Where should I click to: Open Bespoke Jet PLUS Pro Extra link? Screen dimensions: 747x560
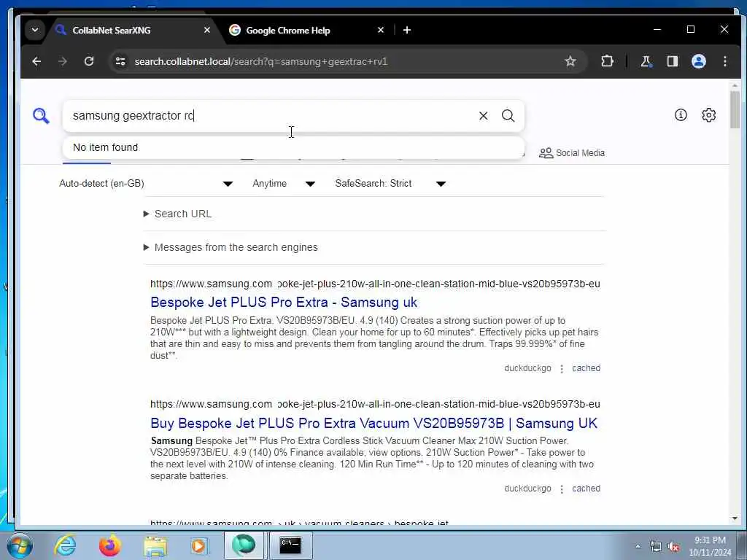(284, 303)
